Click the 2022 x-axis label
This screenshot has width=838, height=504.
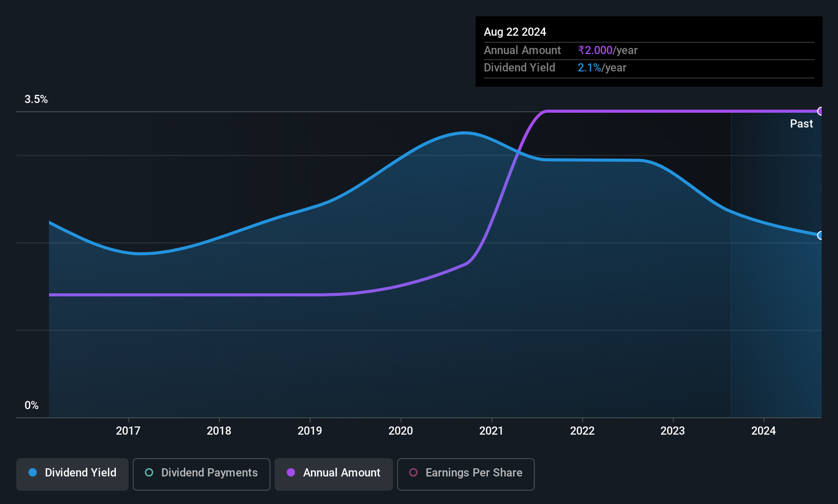click(582, 431)
